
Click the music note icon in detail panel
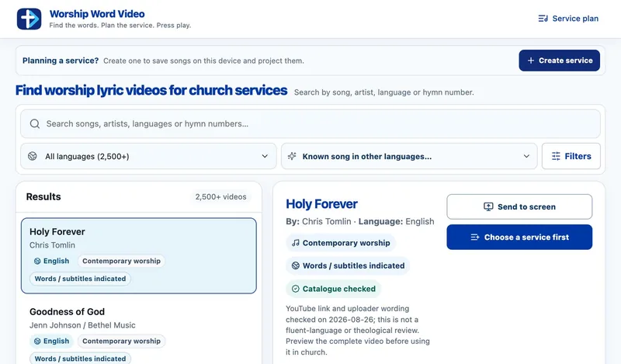(296, 243)
